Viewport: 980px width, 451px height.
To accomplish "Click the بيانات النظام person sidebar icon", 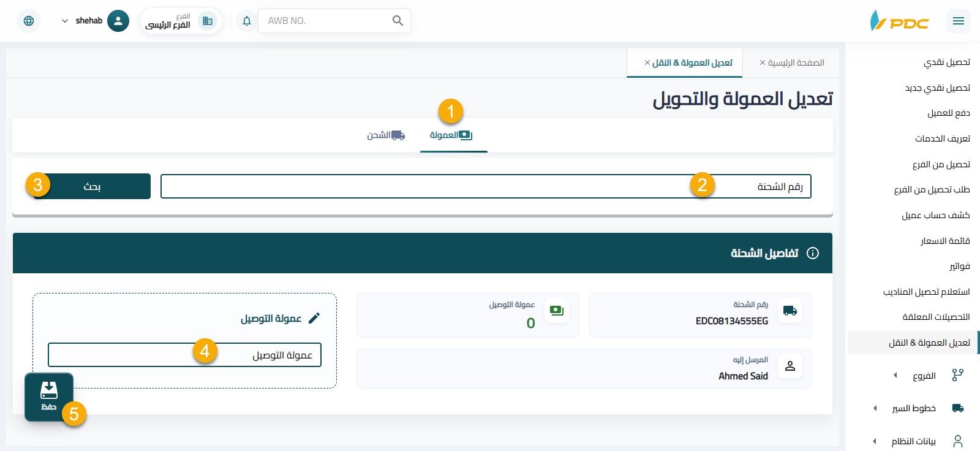I will pos(958,441).
